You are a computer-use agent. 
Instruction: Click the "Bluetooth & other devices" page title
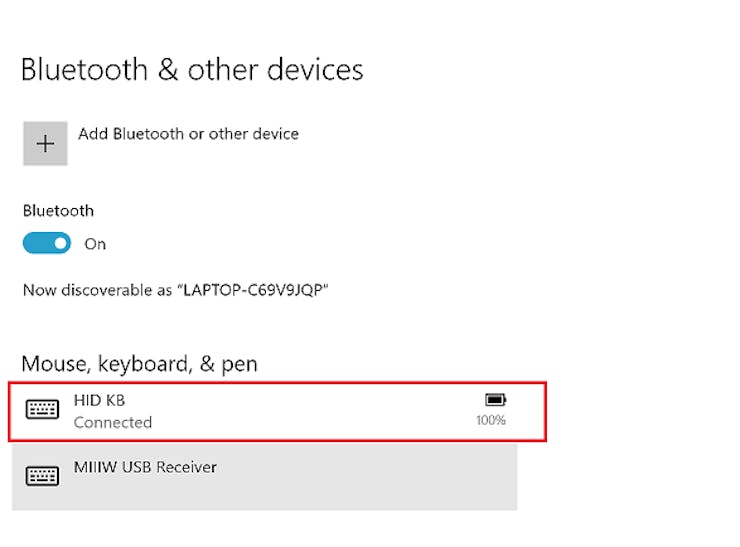pyautogui.click(x=192, y=70)
